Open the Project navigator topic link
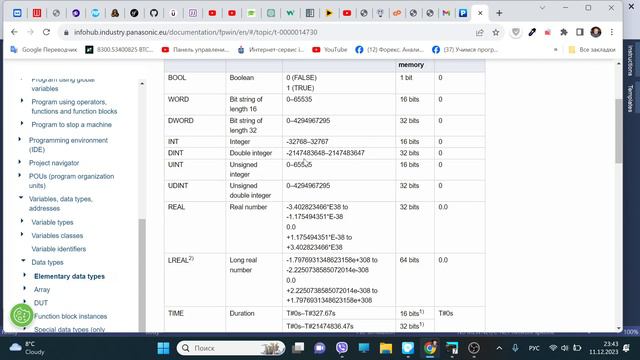Screen dimensions: 640x360 click(54, 163)
